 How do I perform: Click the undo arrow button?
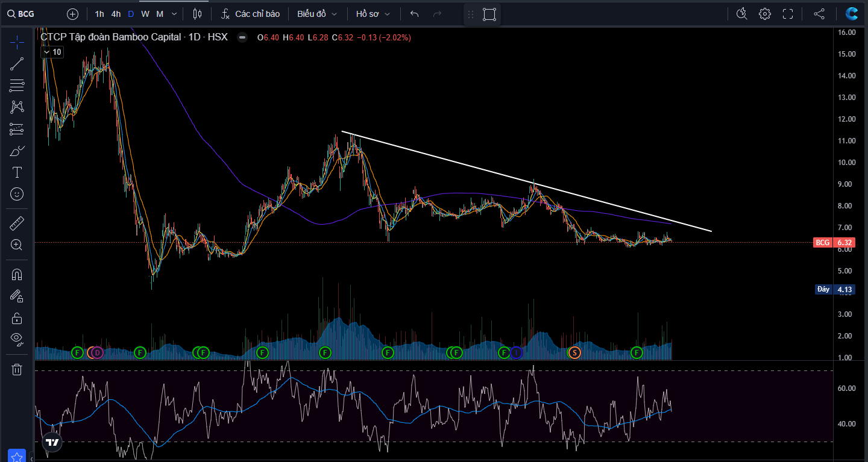click(414, 14)
